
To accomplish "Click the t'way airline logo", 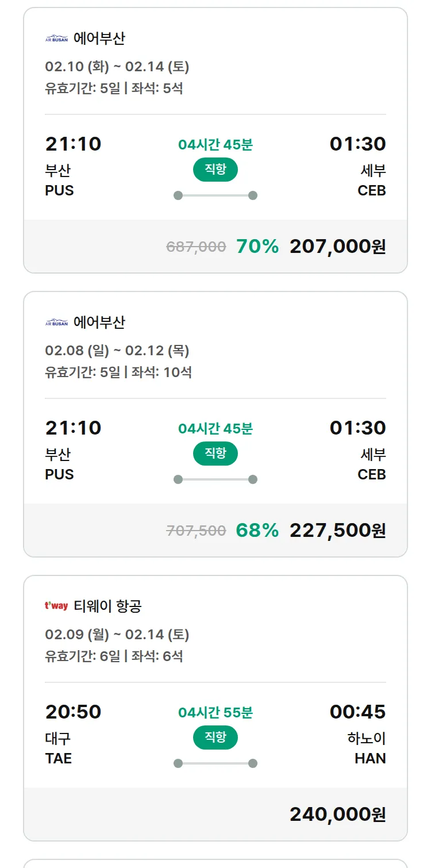I will [56, 606].
